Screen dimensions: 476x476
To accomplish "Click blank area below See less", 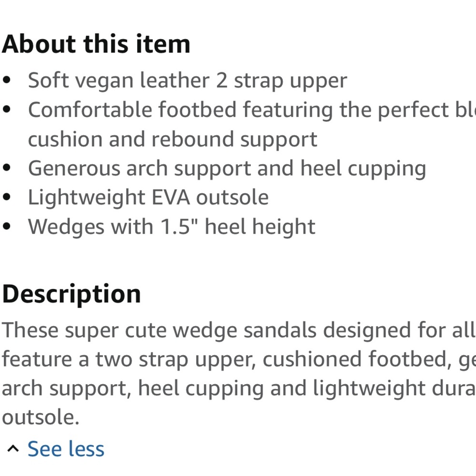I will point(238,469).
